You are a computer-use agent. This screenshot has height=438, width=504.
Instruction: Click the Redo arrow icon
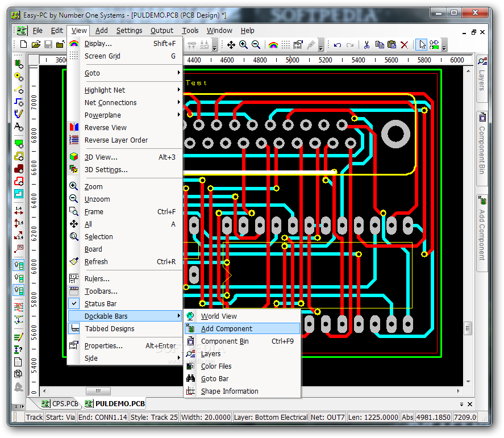[349, 45]
